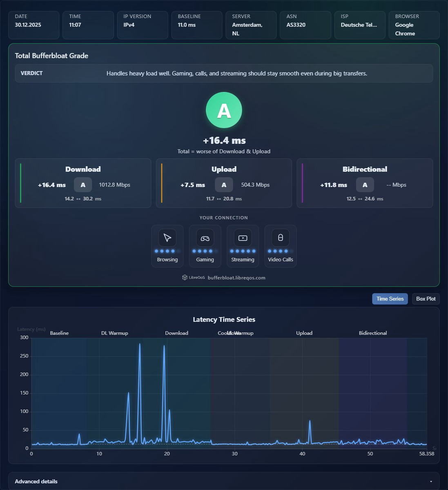Image resolution: width=448 pixels, height=490 pixels.
Task: Click the ISP Deutsche Tel... card
Action: (x=360, y=25)
